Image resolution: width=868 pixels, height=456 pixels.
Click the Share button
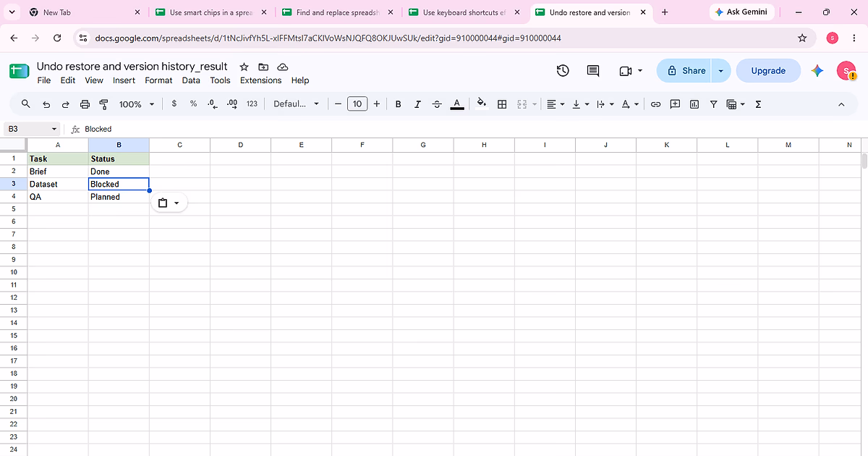tap(685, 71)
